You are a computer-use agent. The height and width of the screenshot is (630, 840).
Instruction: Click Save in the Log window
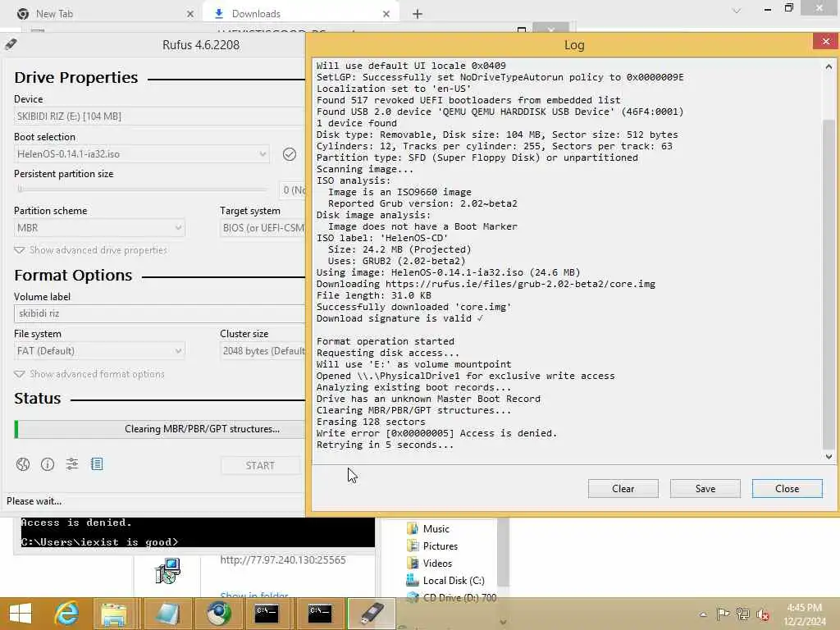[705, 489]
